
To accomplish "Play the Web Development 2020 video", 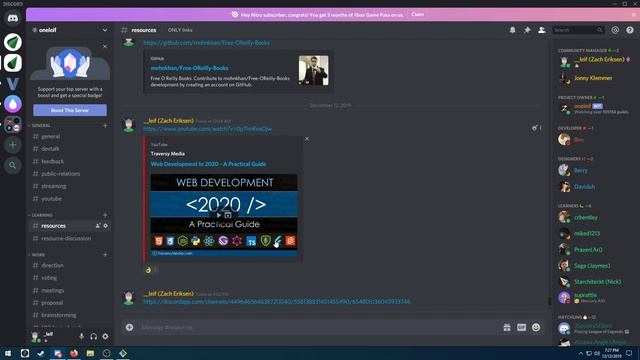I will tap(219, 215).
